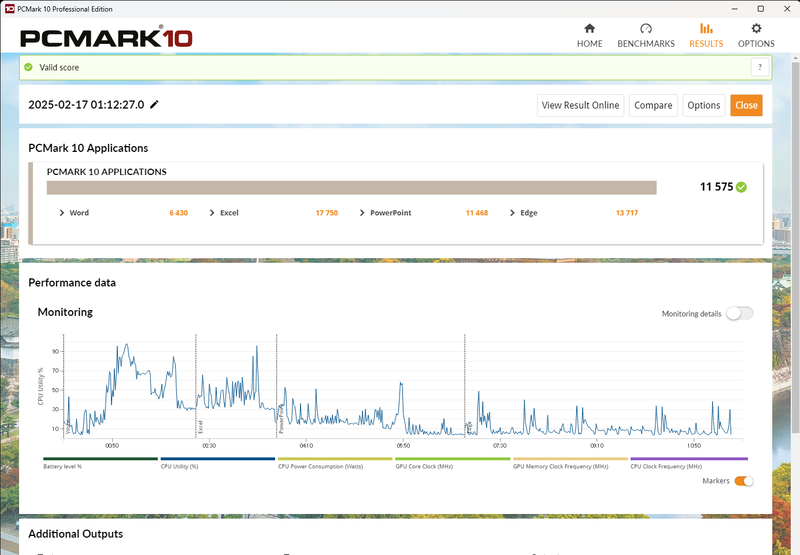
Task: Click the Valid score green checkmark icon
Action: tap(29, 67)
